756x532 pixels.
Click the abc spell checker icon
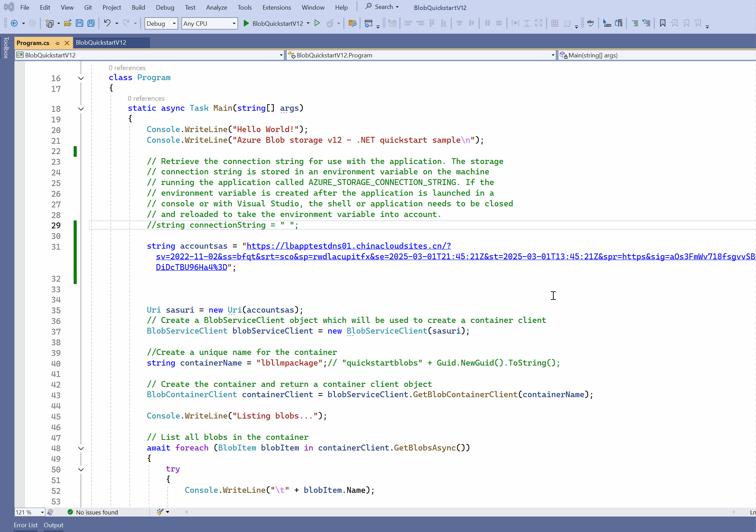[x=590, y=23]
